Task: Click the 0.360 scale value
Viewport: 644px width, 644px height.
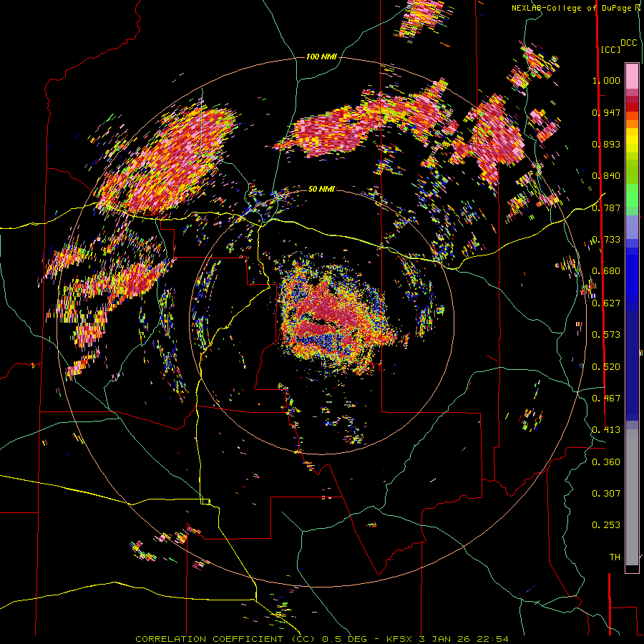Action: click(x=606, y=462)
